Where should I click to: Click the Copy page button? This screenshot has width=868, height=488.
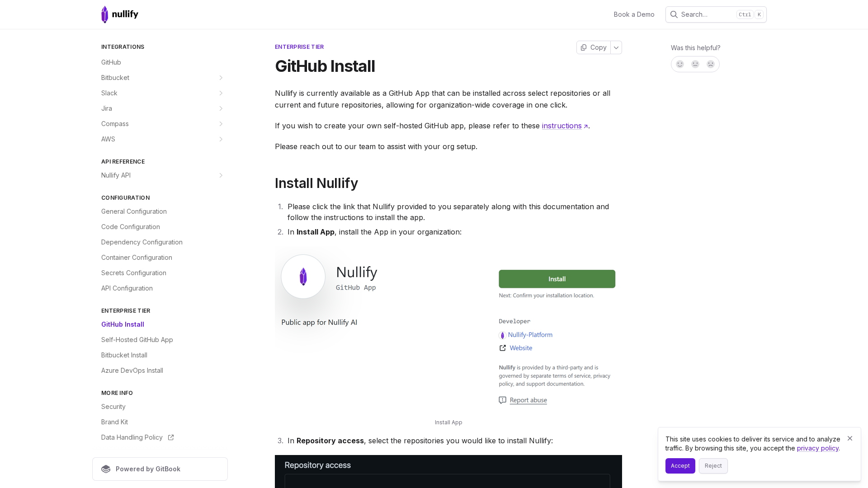pyautogui.click(x=594, y=47)
